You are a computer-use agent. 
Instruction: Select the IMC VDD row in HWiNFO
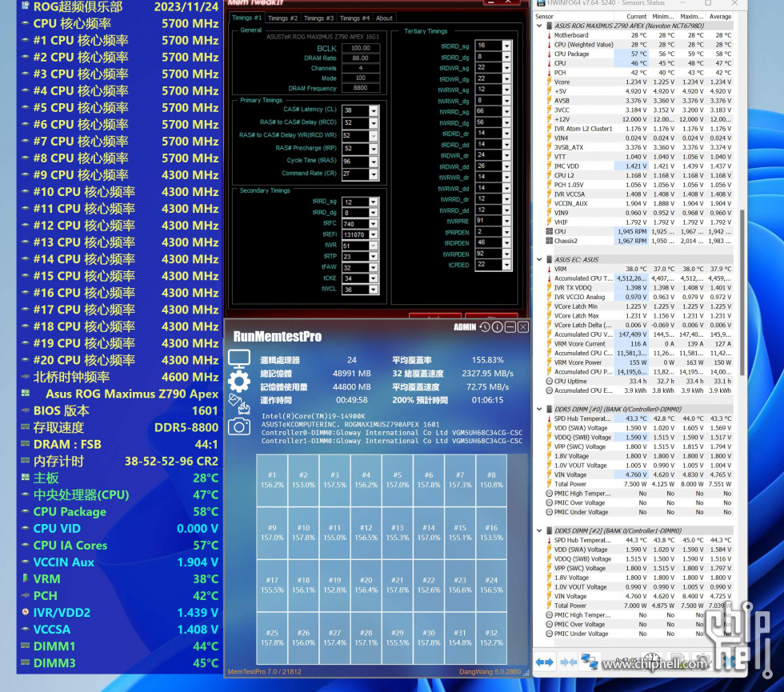639,166
